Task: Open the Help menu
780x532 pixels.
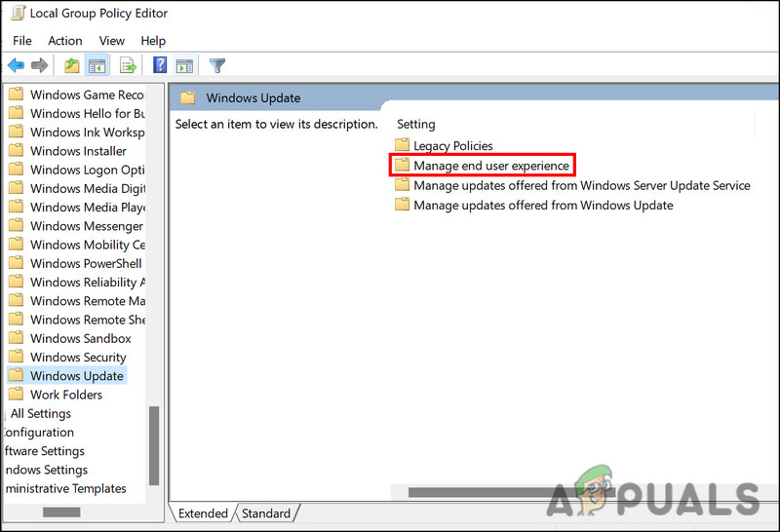Action: (153, 41)
